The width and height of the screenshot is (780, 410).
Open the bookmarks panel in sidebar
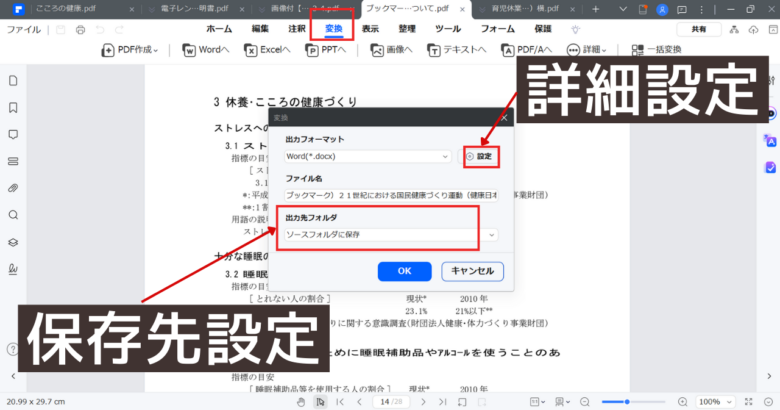[13, 107]
